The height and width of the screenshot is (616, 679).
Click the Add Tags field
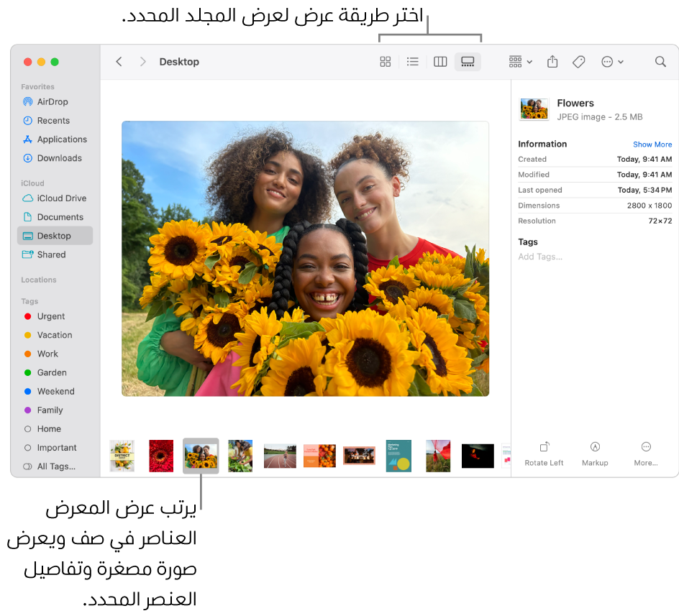pyautogui.click(x=540, y=257)
